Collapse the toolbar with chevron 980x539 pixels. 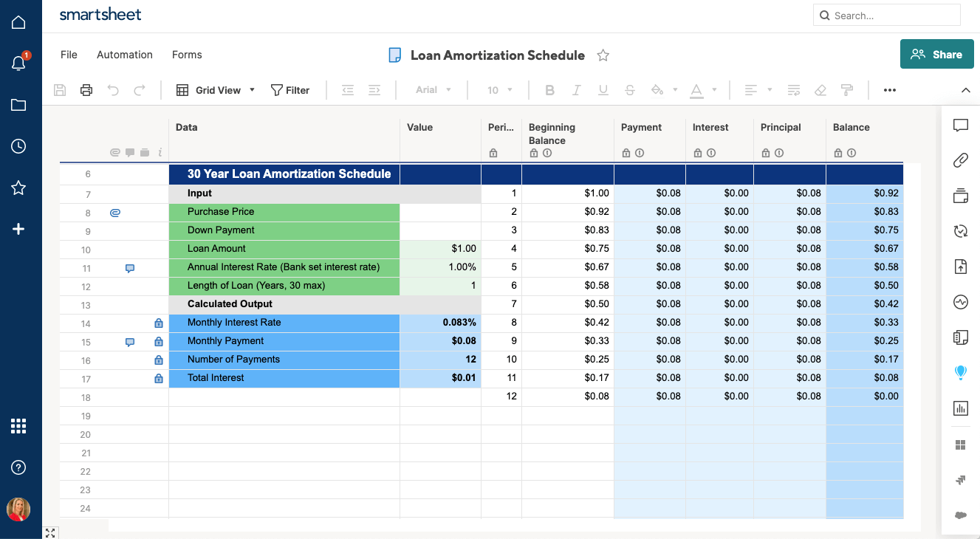(965, 90)
